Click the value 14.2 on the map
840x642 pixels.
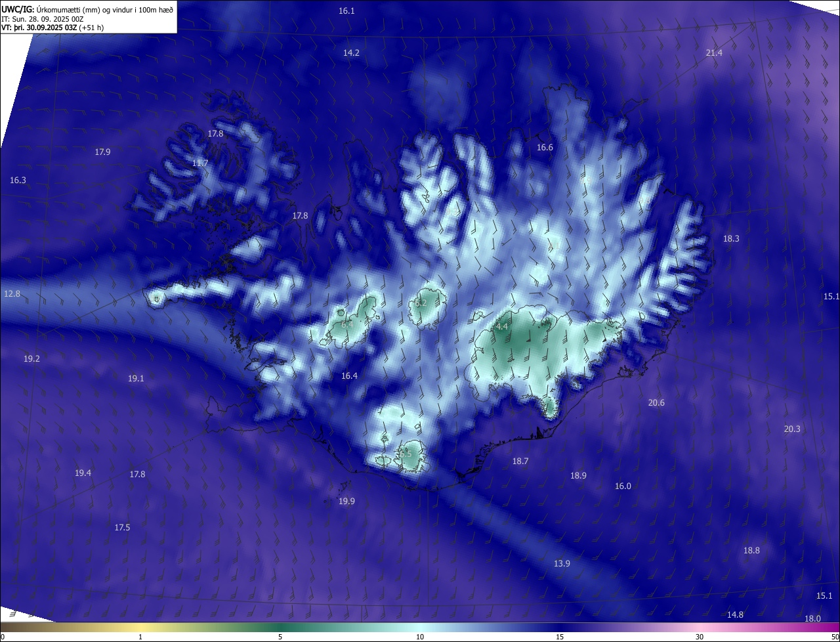(351, 53)
